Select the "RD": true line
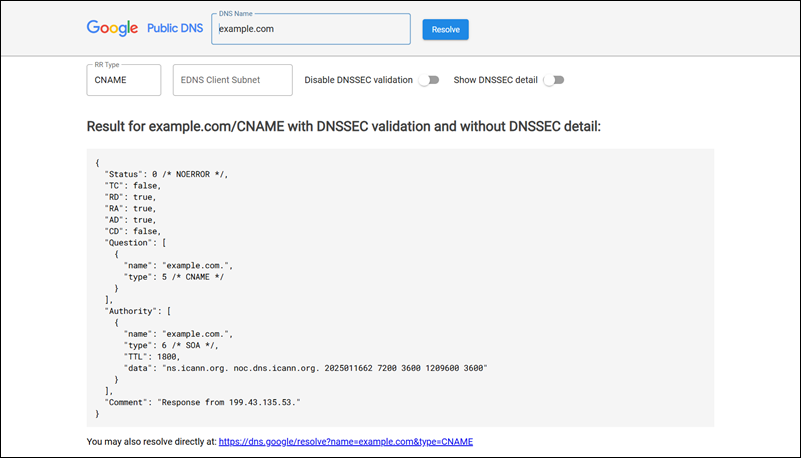801x458 pixels. tap(130, 197)
